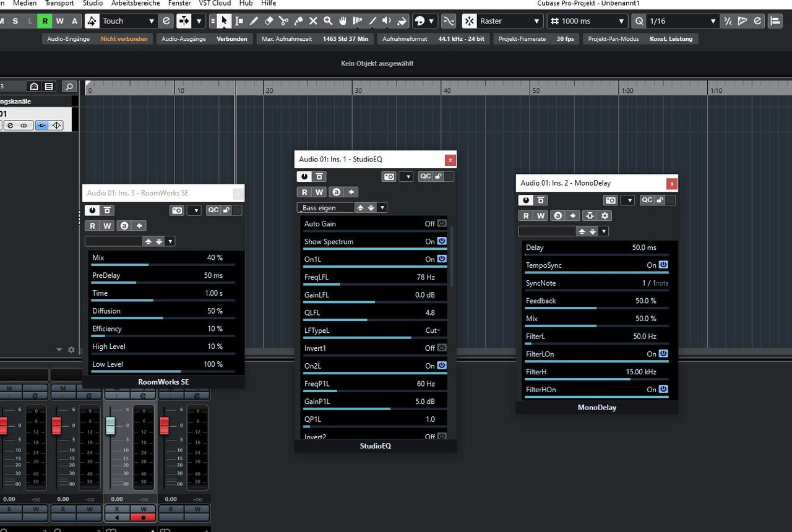Screen dimensions: 792x532
Task: Adjust the MonoDelay Feedback slider
Action: [x=596, y=307]
